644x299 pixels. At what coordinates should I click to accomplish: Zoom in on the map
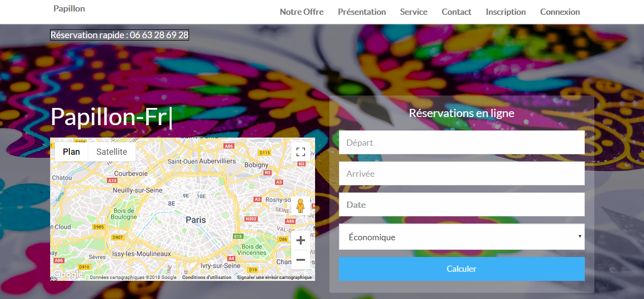point(300,240)
